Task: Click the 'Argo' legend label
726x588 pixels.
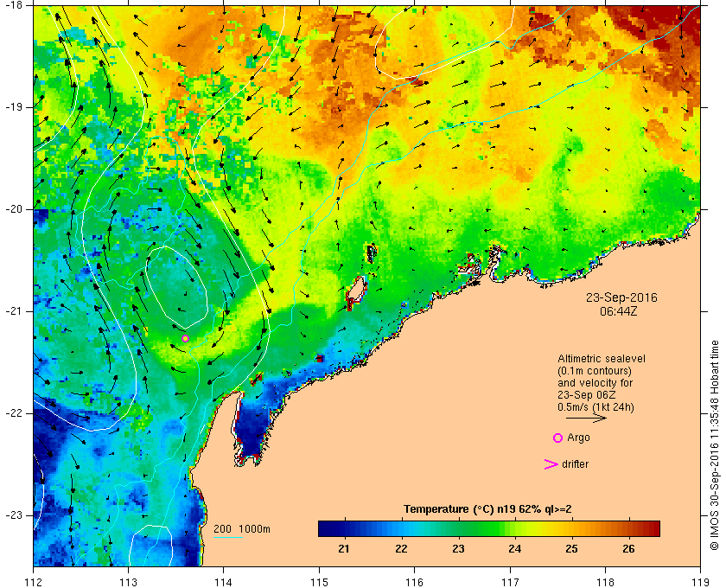Action: (x=578, y=438)
